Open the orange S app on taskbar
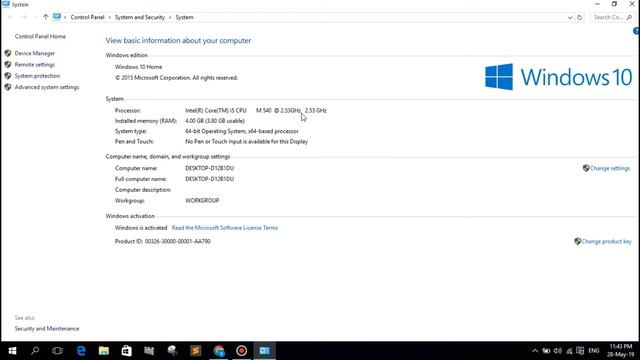This screenshot has height=360, width=640. (196, 351)
